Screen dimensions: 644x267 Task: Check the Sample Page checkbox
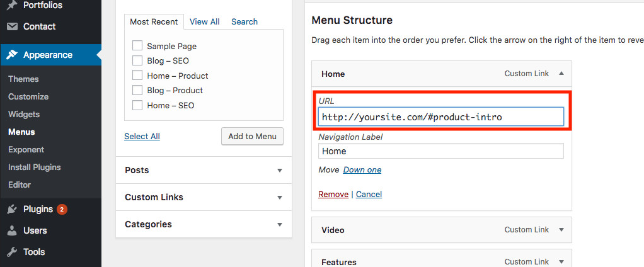pos(137,46)
